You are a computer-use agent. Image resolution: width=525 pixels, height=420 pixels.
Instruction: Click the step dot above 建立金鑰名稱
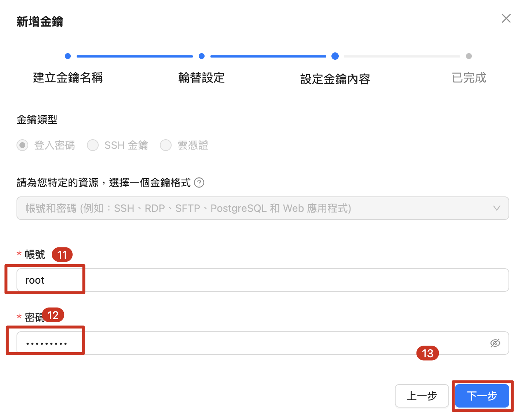click(68, 56)
